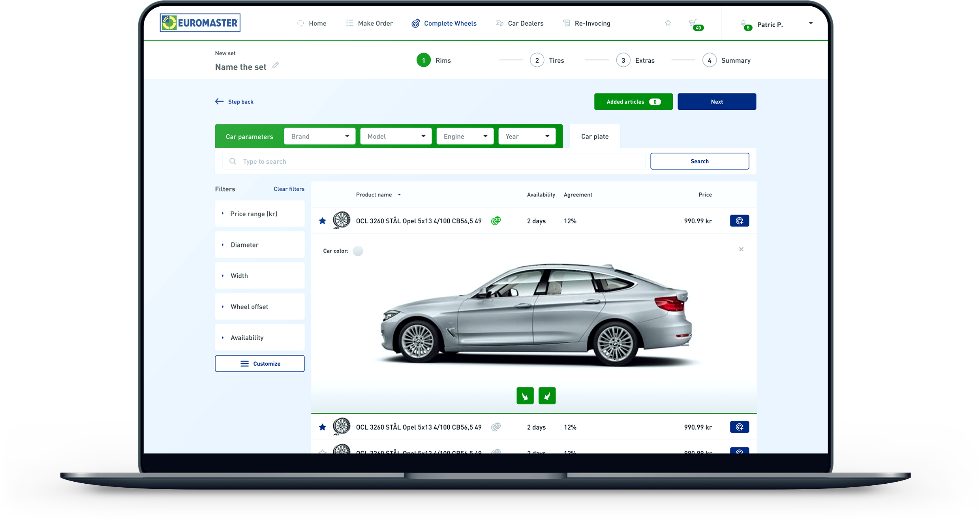The width and height of the screenshot is (980, 520).
Task: Click second product's rim thumbnail
Action: (342, 426)
